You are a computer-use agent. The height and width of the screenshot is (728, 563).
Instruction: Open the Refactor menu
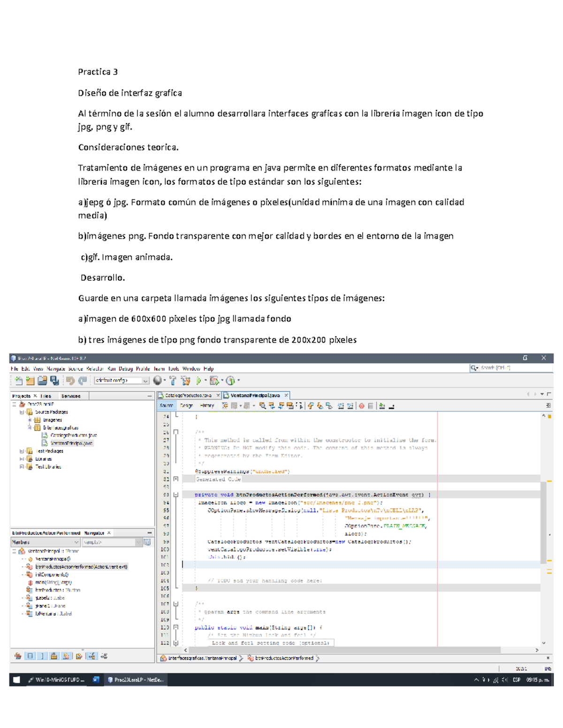[x=95, y=369]
